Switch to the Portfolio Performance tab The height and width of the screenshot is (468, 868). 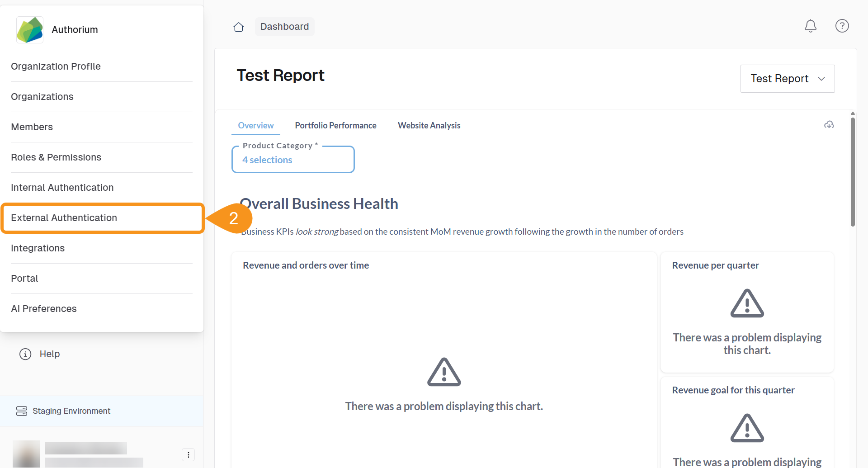point(335,126)
